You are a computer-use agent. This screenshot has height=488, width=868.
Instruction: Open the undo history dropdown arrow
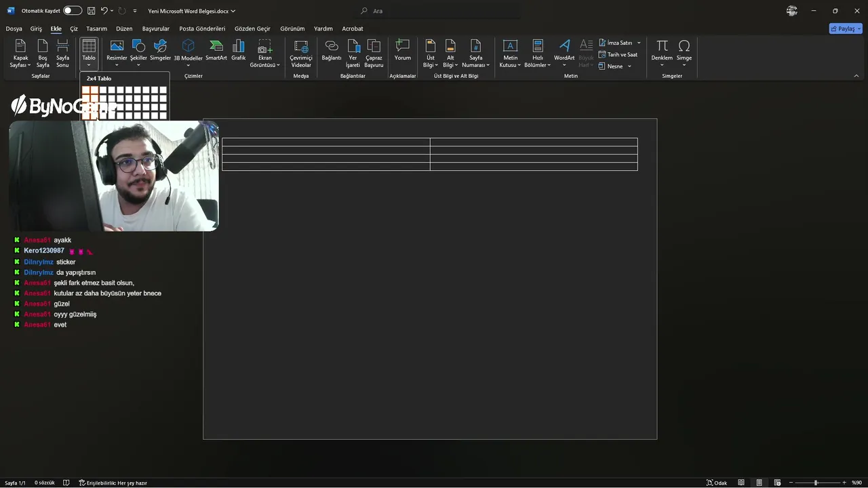coord(112,11)
